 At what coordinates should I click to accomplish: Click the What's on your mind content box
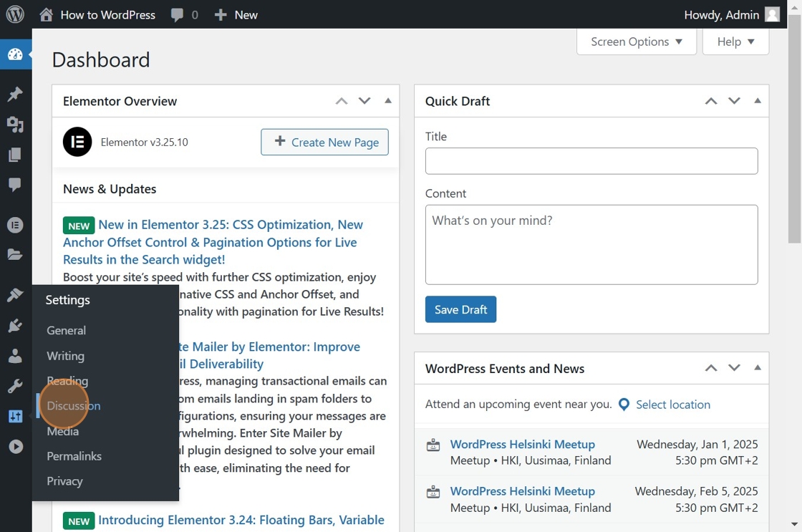[x=591, y=245]
